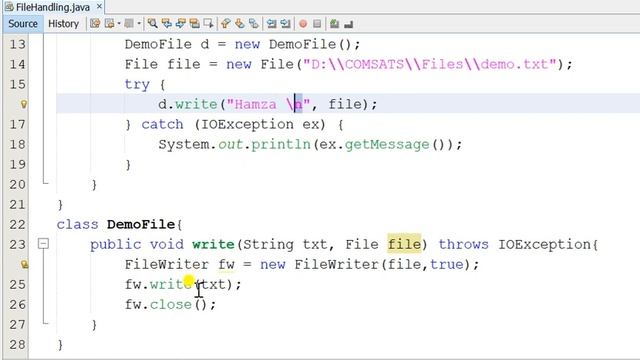
Task: Go to Next Bookmark icon
Action: [x=240, y=24]
